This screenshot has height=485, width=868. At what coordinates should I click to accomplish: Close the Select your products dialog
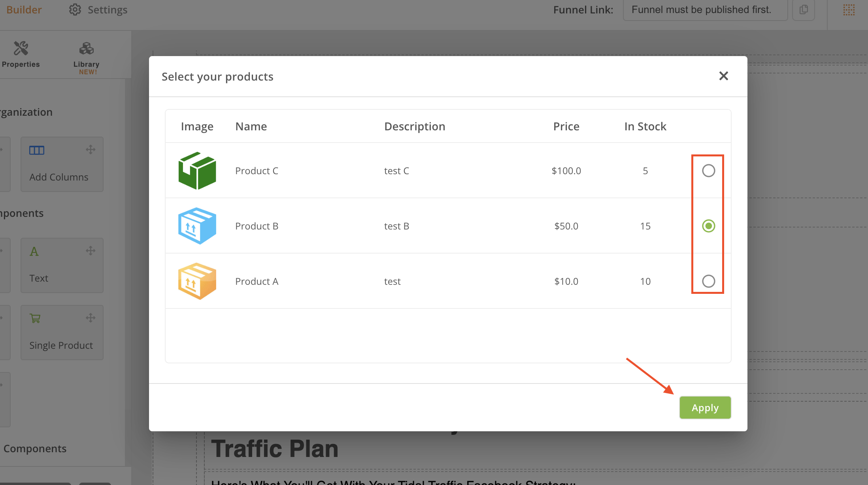pyautogui.click(x=723, y=76)
